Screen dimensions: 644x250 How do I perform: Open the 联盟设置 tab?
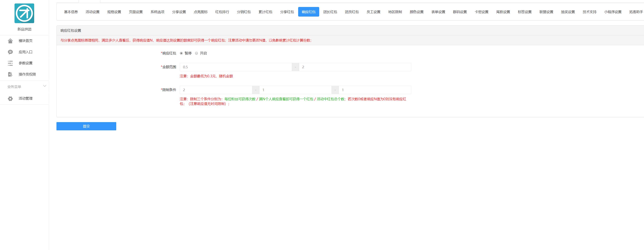pyautogui.click(x=546, y=12)
